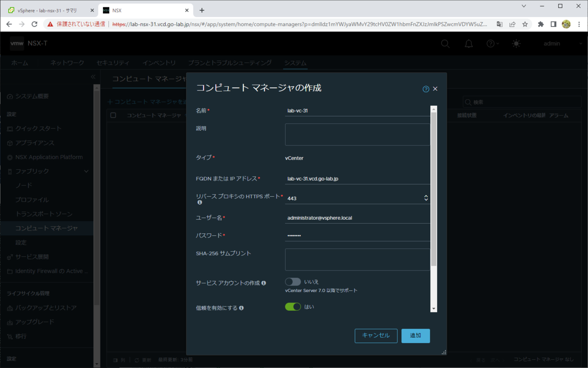The image size is (588, 368).
Task: Click the ユーザー名 input field
Action: tap(357, 218)
